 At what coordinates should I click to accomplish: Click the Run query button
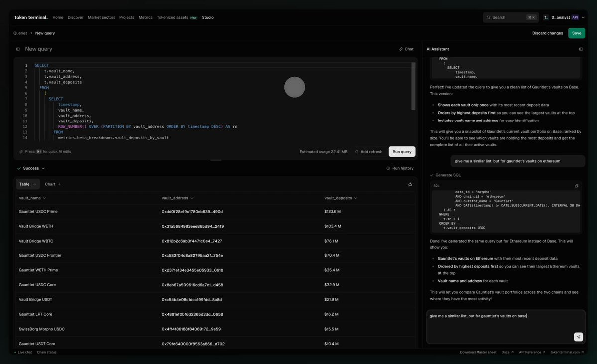pos(402,151)
